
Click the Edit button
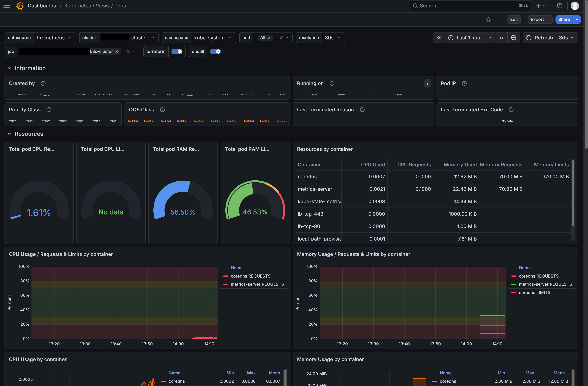(514, 20)
